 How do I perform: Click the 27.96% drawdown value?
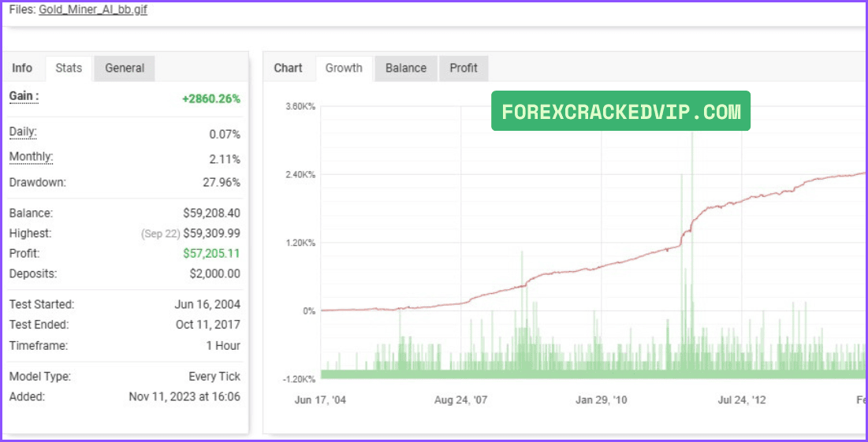tap(222, 183)
